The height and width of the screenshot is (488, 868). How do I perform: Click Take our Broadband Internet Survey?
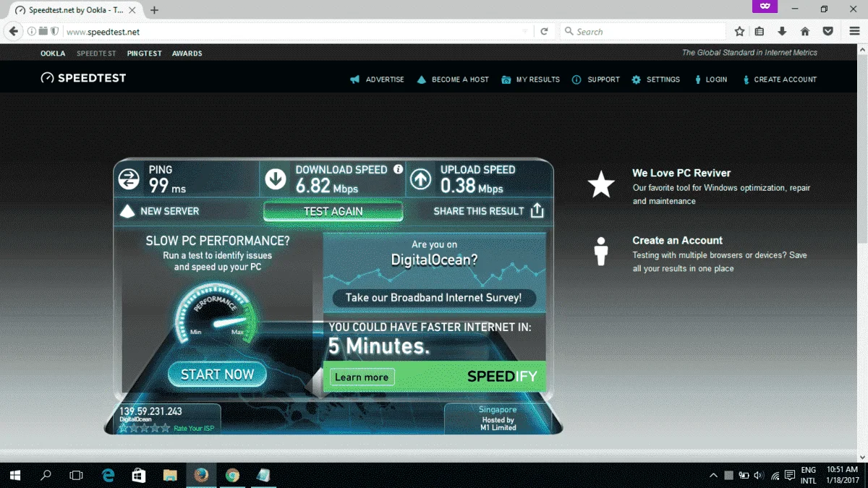tap(433, 298)
